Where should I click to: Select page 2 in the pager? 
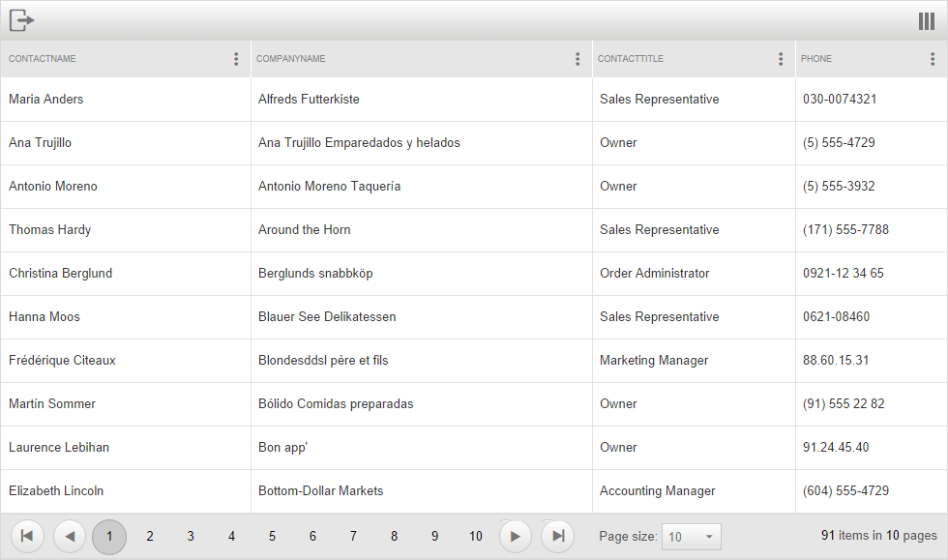[x=150, y=537]
